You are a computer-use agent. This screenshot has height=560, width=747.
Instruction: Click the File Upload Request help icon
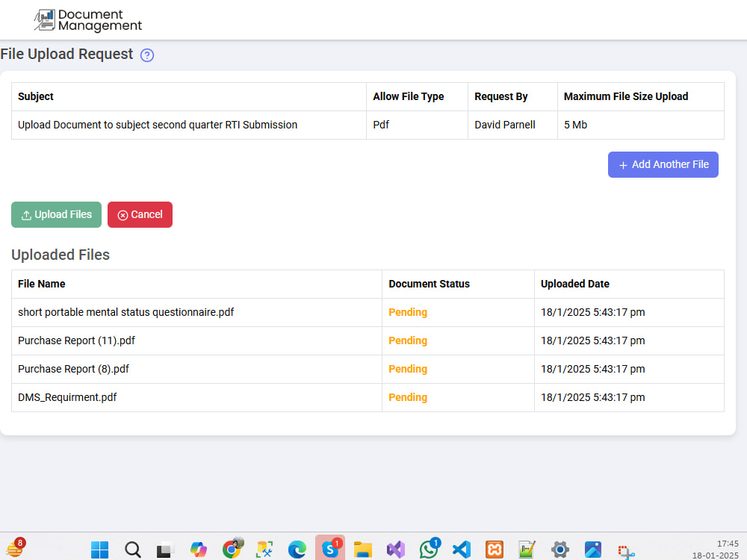[147, 55]
